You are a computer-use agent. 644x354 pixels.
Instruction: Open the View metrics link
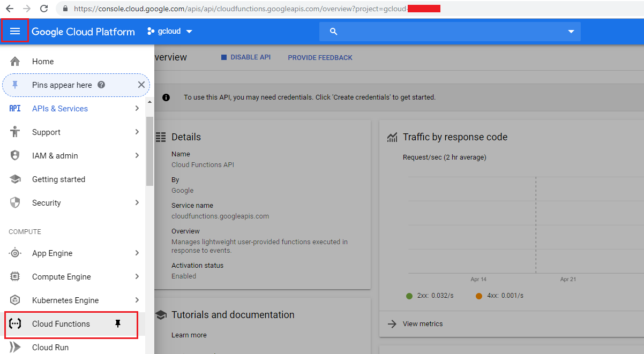423,323
